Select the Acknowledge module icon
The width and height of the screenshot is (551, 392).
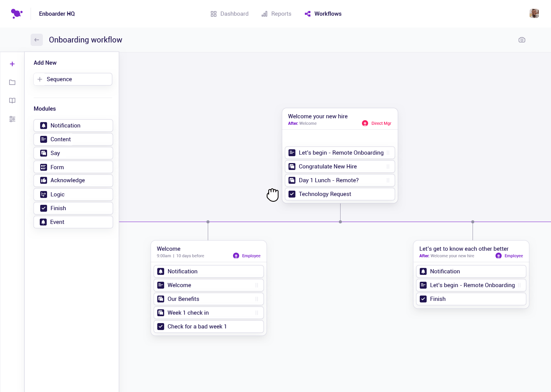(x=44, y=180)
